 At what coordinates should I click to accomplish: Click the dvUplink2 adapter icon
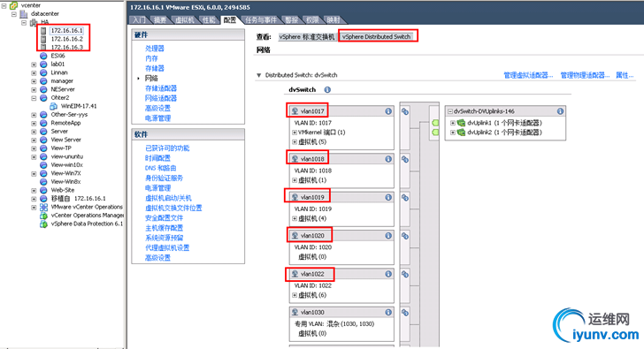pyautogui.click(x=461, y=132)
